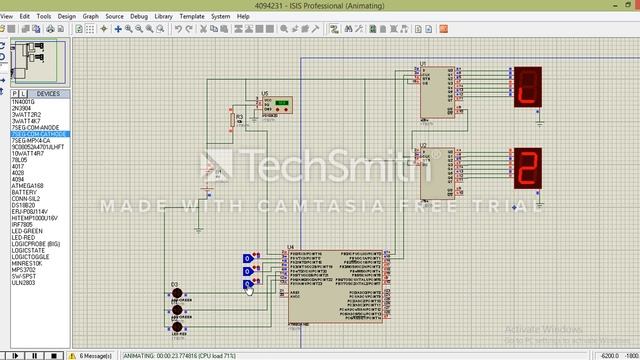Open the Template menu
This screenshot has width=640, height=360.
tap(192, 16)
